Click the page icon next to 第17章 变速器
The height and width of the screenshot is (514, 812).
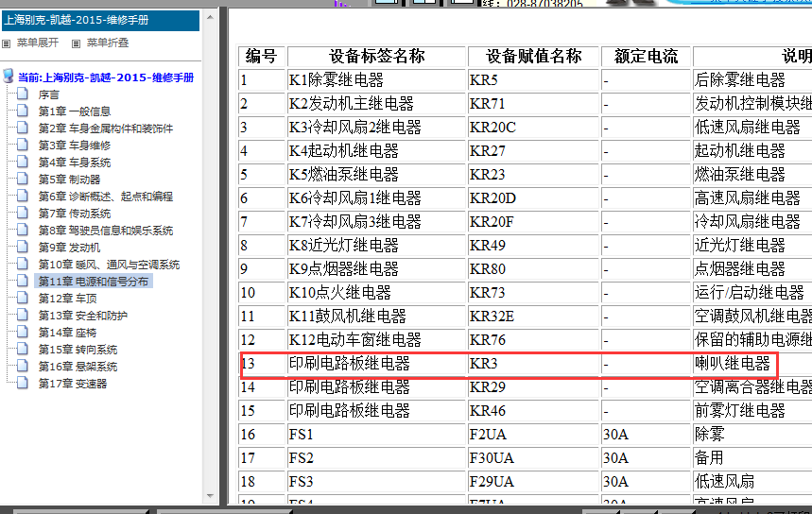(x=23, y=383)
